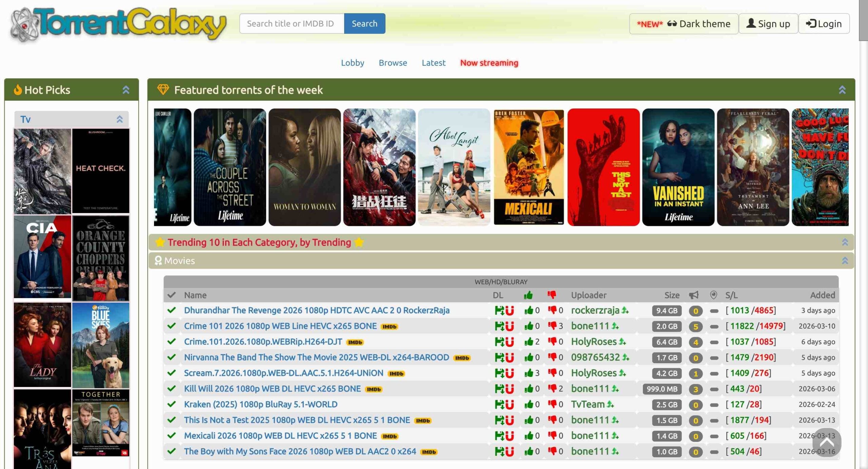868x469 pixels.
Task: Click thumbs-up icon in Scream.7.2026 row
Action: [529, 373]
